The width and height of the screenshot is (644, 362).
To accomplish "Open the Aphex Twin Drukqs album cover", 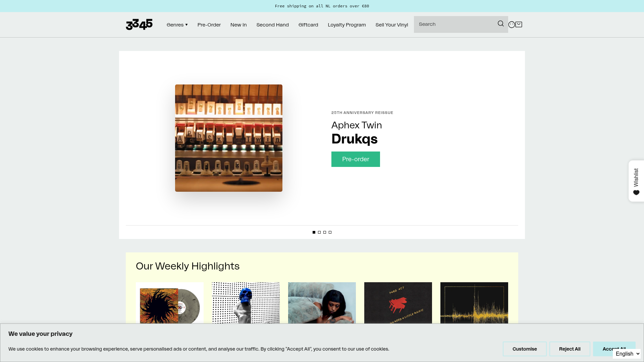I will click(x=229, y=138).
